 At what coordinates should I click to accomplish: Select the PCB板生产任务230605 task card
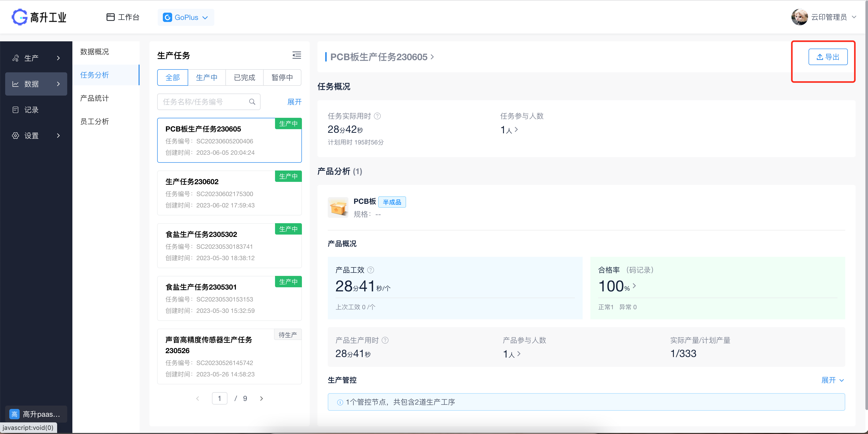(x=229, y=140)
